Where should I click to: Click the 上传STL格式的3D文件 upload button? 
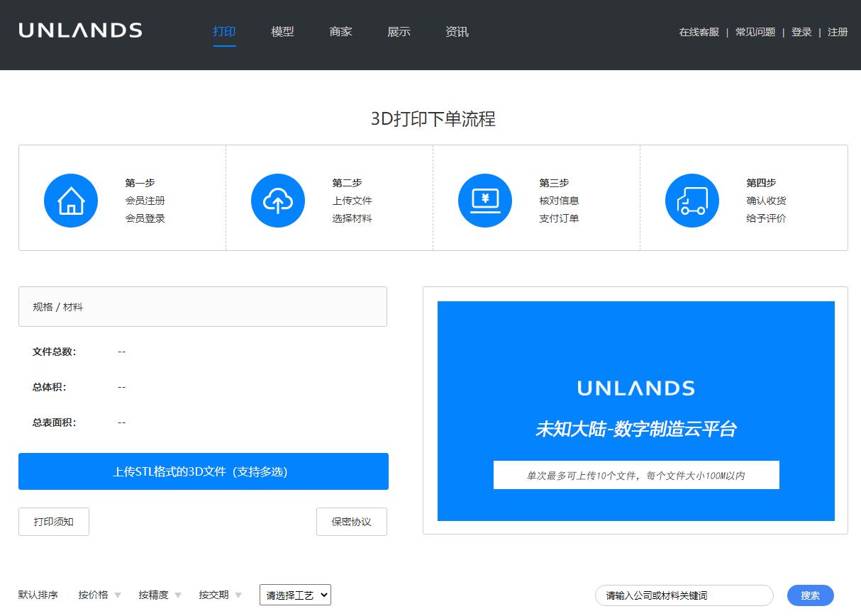(204, 471)
